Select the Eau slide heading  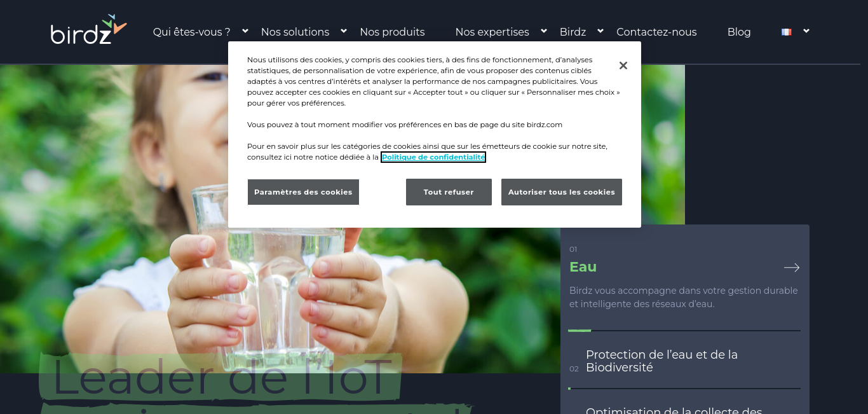click(x=583, y=267)
